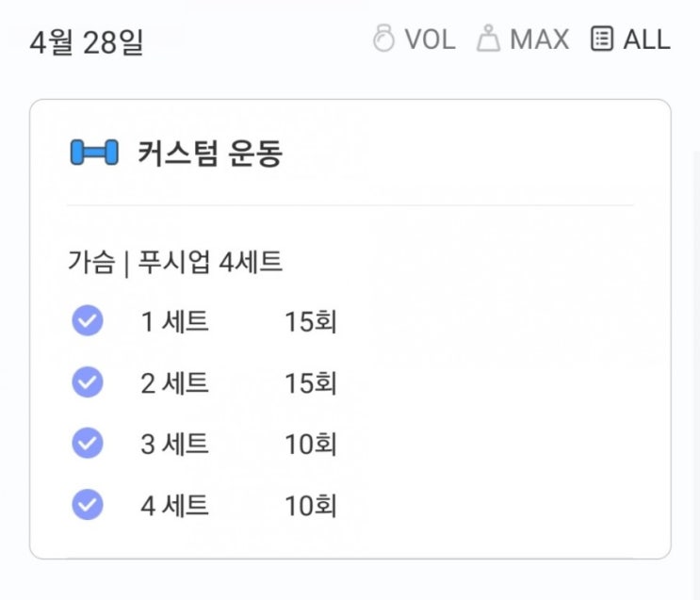
Task: Tap the 10회 count of set 3
Action: point(311,444)
